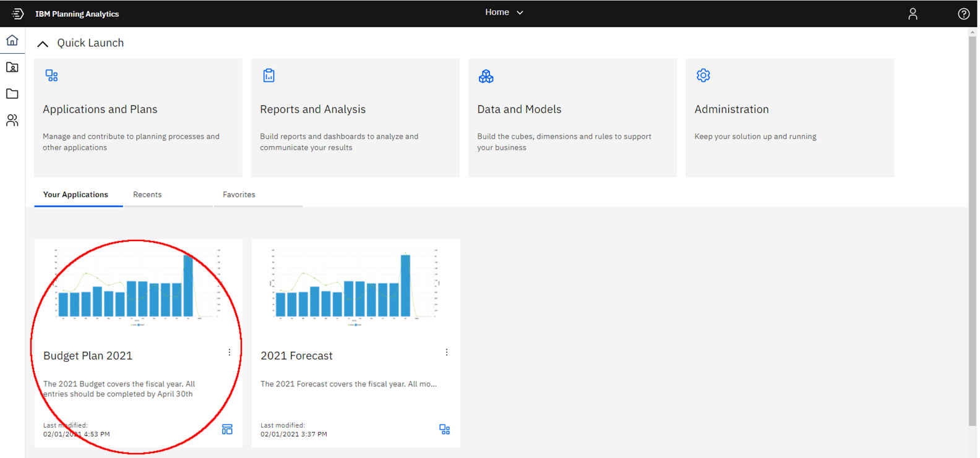This screenshot has height=458, width=980.
Task: Open the Home dropdown in the header
Action: (504, 12)
